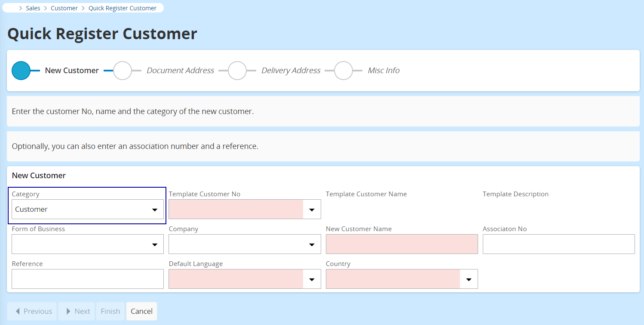
Task: Select the Misc Info step circle
Action: coord(343,71)
